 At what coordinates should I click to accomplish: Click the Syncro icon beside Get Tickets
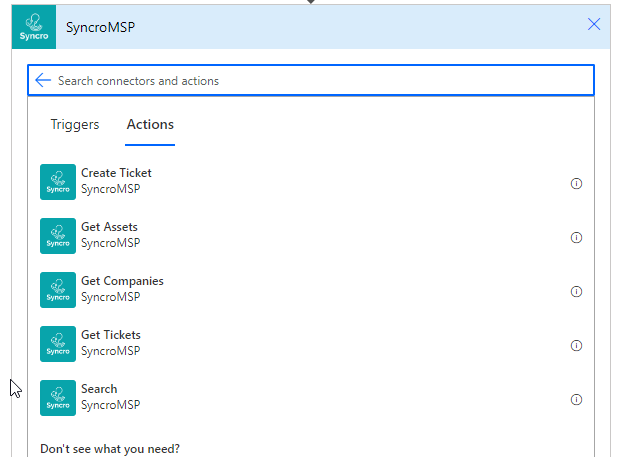click(x=58, y=343)
